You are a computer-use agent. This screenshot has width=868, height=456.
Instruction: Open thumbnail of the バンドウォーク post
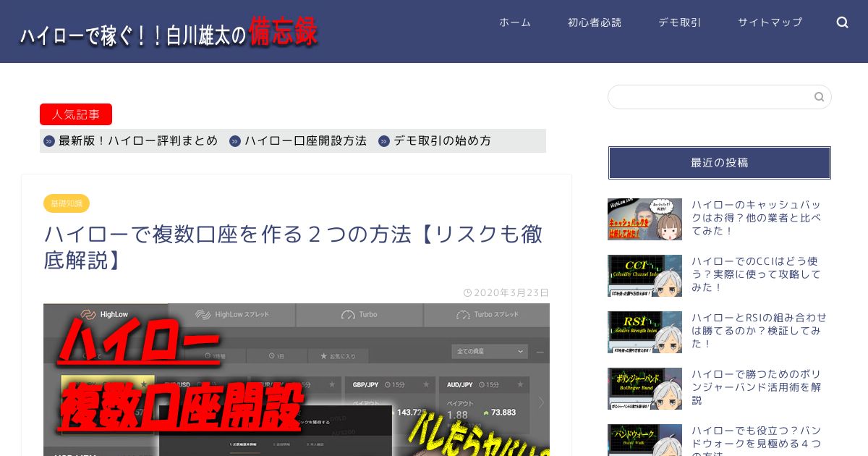(x=644, y=440)
